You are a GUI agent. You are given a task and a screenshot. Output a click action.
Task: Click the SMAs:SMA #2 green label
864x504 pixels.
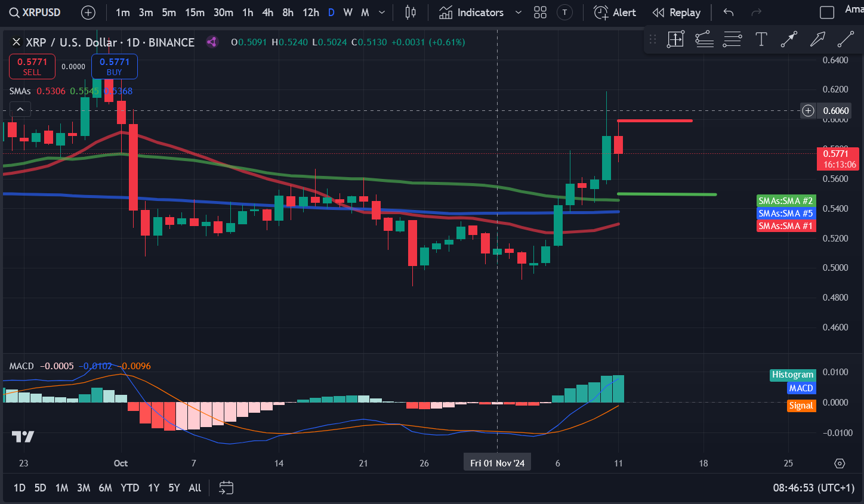click(x=786, y=201)
